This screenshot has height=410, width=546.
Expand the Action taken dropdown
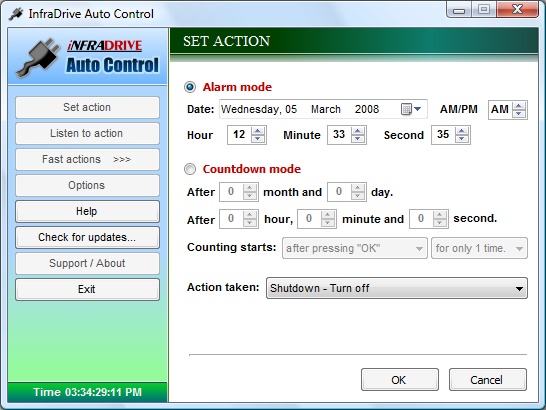pos(397,288)
